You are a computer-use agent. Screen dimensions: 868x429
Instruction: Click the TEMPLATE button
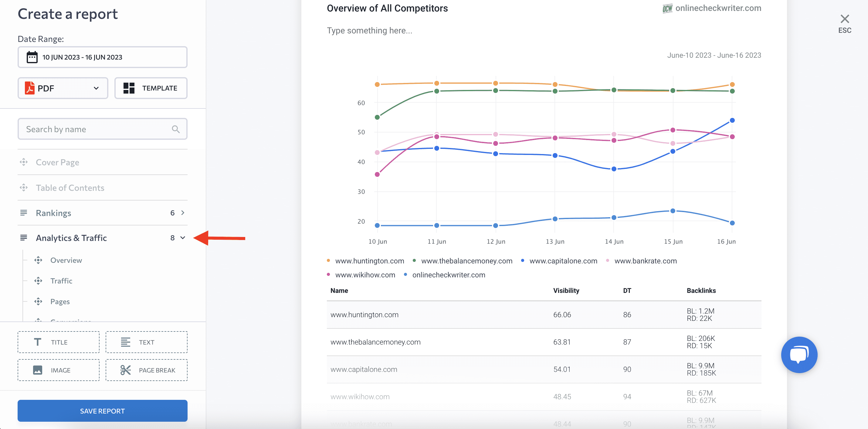pos(151,88)
